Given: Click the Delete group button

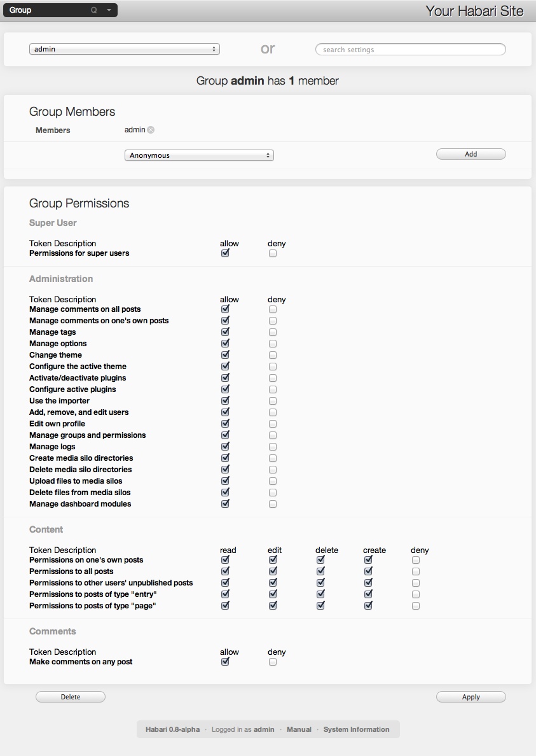Looking at the screenshot, I should tap(71, 697).
